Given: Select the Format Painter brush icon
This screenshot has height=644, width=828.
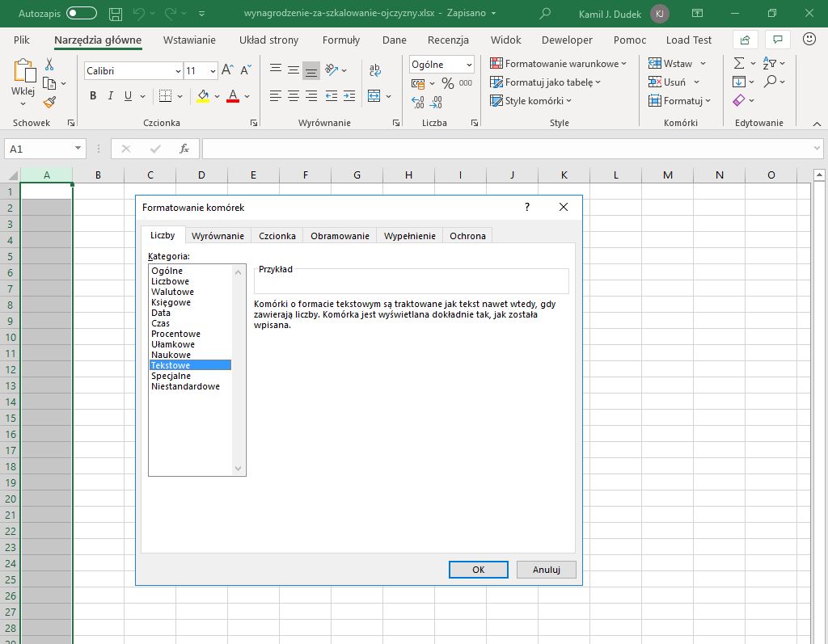Looking at the screenshot, I should (x=49, y=102).
